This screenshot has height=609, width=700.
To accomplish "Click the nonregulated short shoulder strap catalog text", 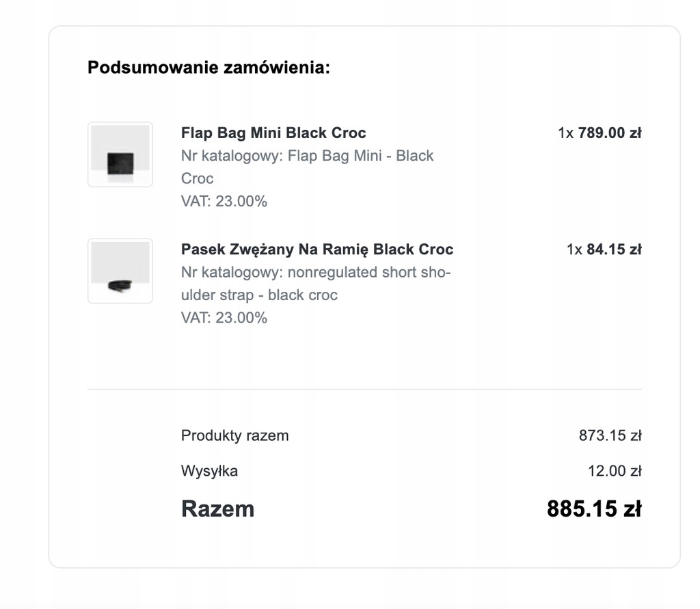I will click(316, 284).
